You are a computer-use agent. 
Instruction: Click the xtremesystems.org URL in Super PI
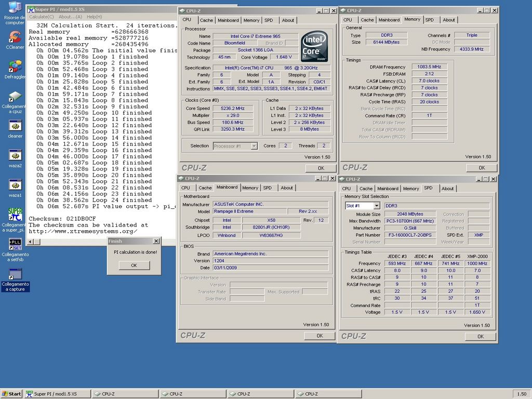pyautogui.click(x=83, y=231)
